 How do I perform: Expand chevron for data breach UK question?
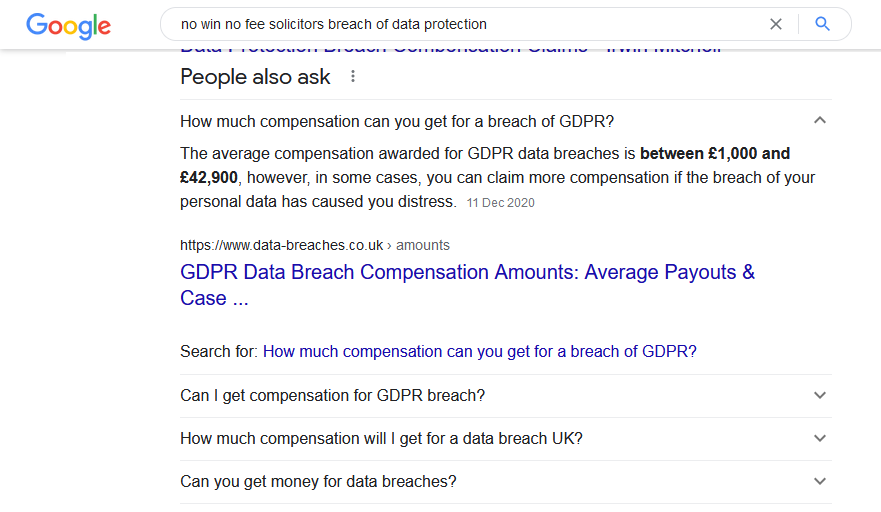coord(820,438)
